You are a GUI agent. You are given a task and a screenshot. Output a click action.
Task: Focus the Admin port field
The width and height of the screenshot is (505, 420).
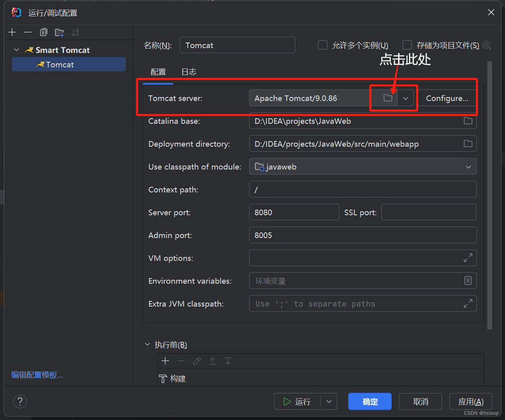363,235
